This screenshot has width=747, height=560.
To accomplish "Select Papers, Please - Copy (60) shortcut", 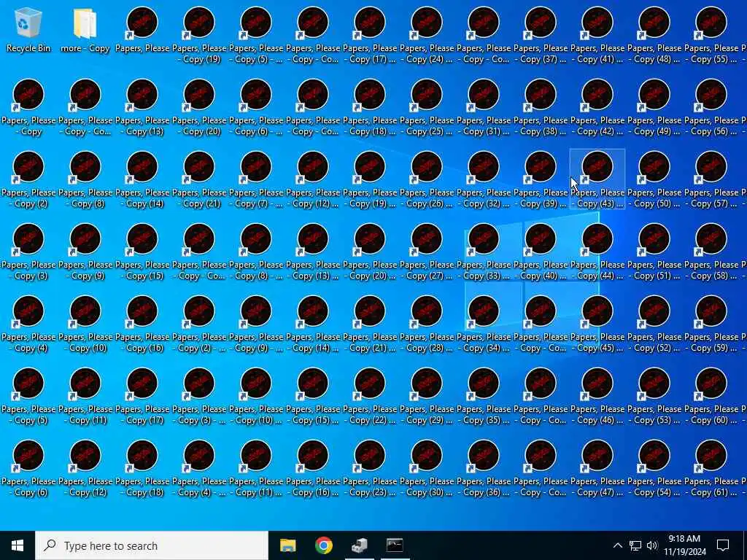I will pyautogui.click(x=711, y=397).
